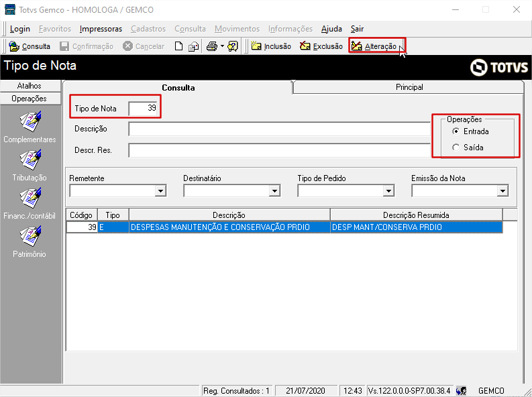Expand the Tipo de Pedido dropdown

tap(388, 191)
